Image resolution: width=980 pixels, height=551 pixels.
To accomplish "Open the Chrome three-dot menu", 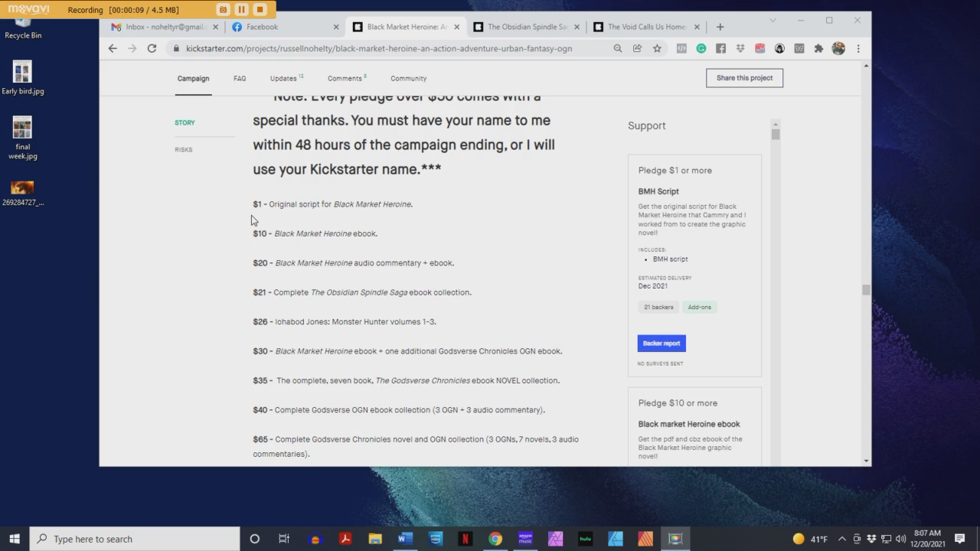I will point(858,48).
